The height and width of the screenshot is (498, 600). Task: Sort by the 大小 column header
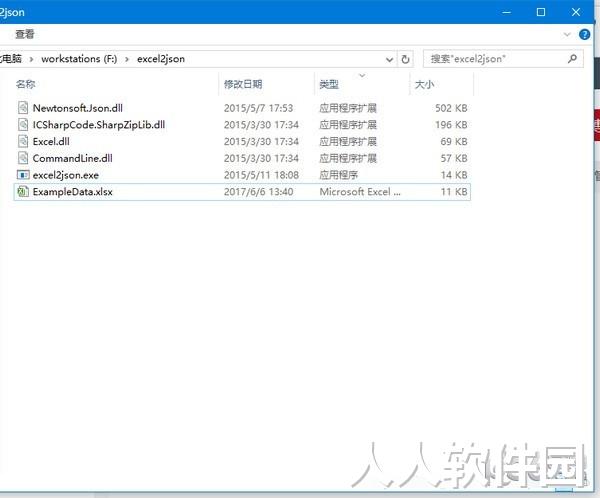pos(424,84)
